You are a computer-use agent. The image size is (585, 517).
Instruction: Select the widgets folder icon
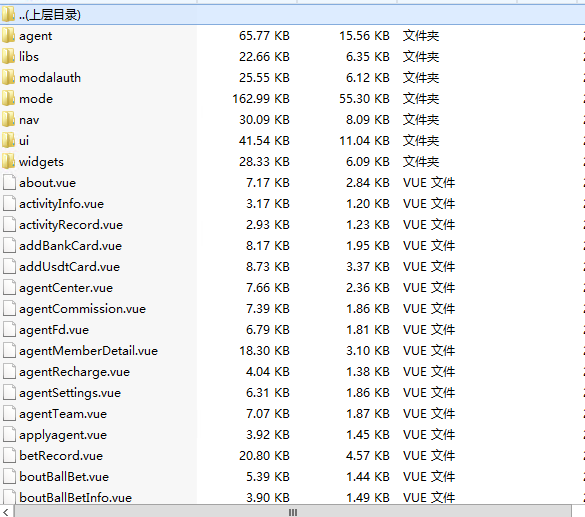coord(9,161)
